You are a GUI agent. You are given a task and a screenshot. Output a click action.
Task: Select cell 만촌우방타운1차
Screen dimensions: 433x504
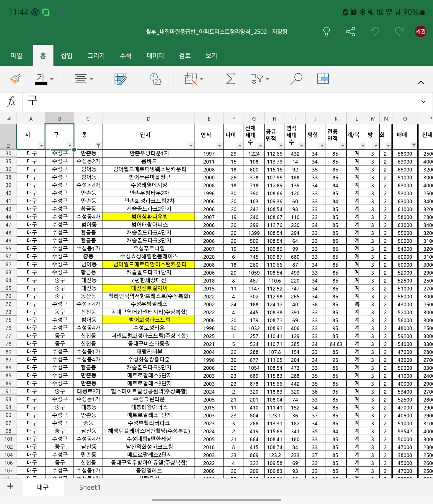148,153
